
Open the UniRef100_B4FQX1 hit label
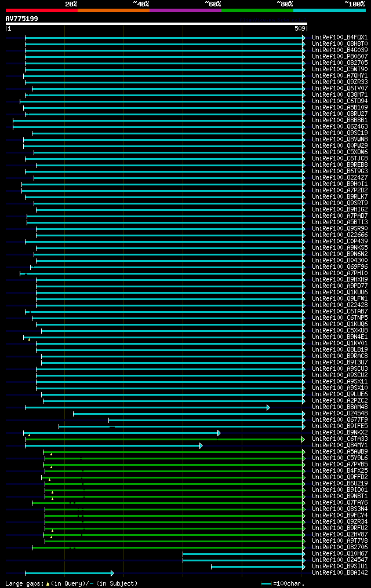340,38
